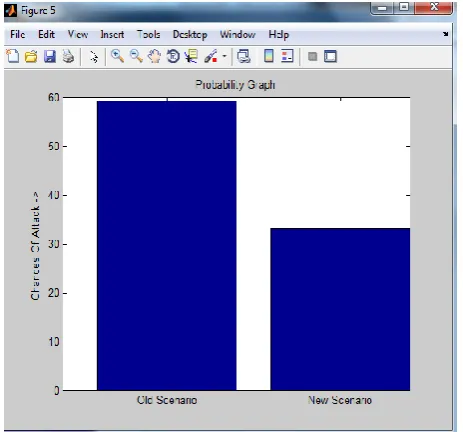Activate the Zoom Out tool
Screen dimensions: 463x432
[136, 56]
